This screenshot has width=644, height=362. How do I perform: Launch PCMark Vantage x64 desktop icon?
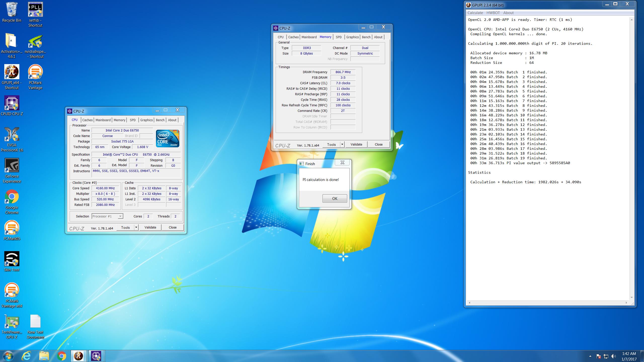click(12, 295)
